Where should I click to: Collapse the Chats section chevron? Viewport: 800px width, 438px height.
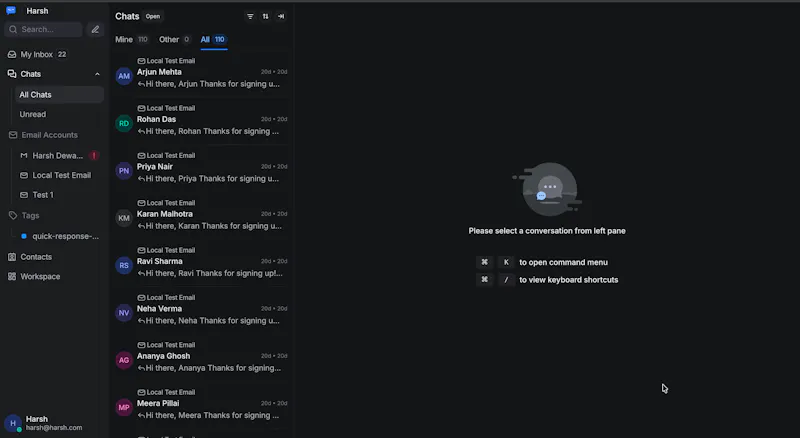(x=97, y=74)
